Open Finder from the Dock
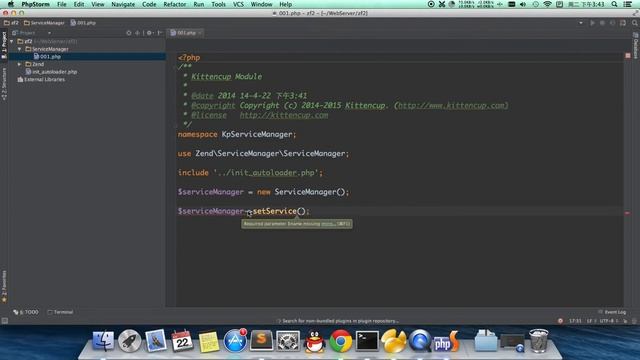640x360 pixels. (x=103, y=340)
